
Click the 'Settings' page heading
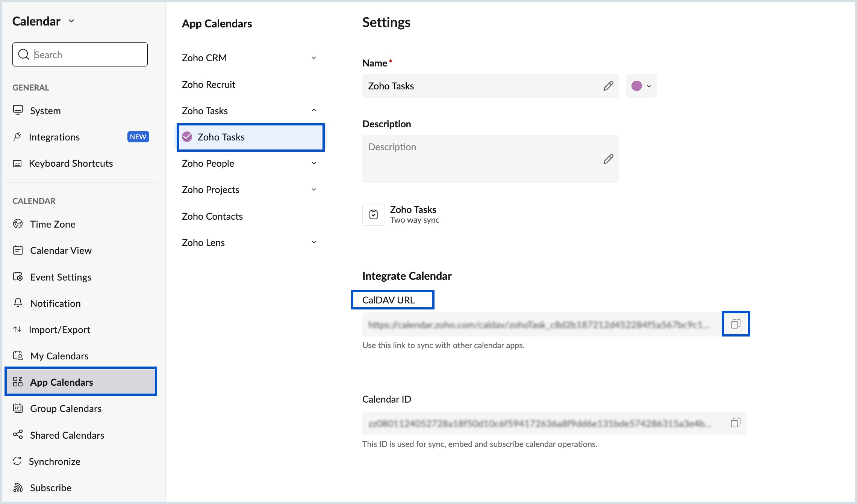point(386,23)
